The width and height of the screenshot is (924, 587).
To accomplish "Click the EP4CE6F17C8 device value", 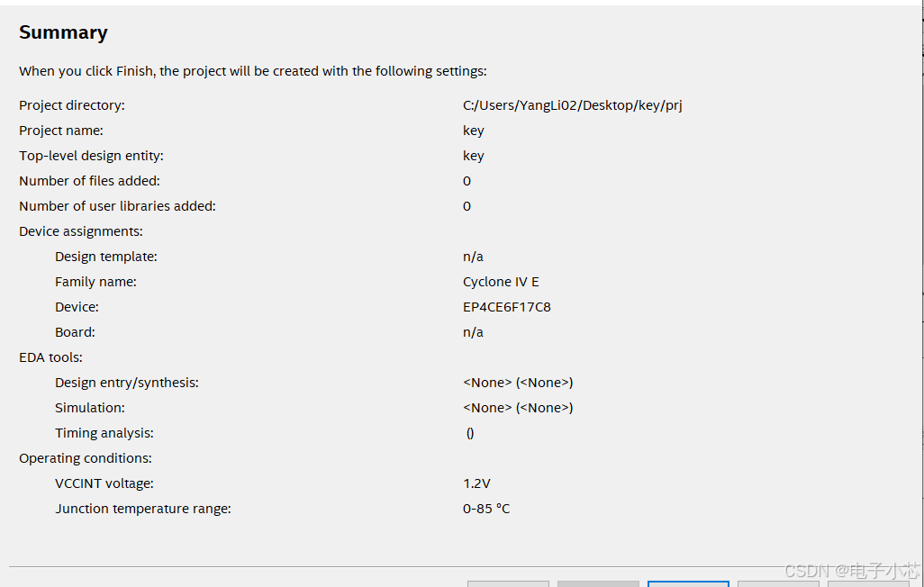I will (x=507, y=307).
